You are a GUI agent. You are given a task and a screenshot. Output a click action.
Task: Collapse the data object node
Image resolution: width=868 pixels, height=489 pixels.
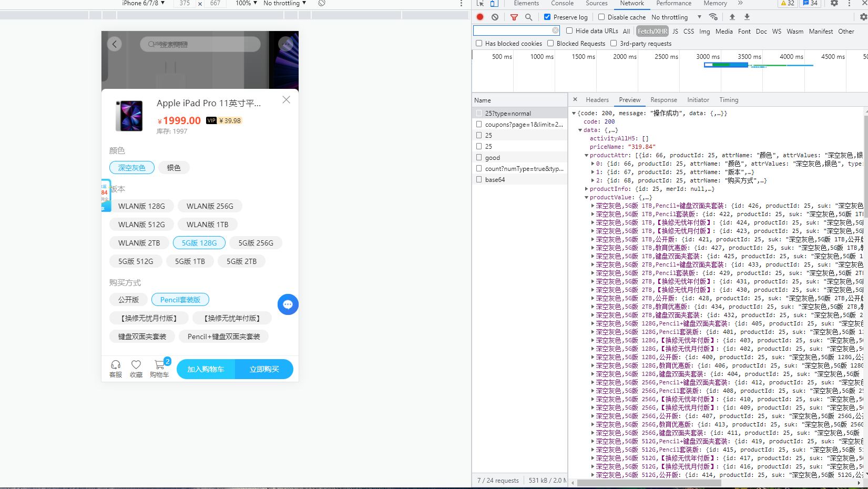point(580,130)
